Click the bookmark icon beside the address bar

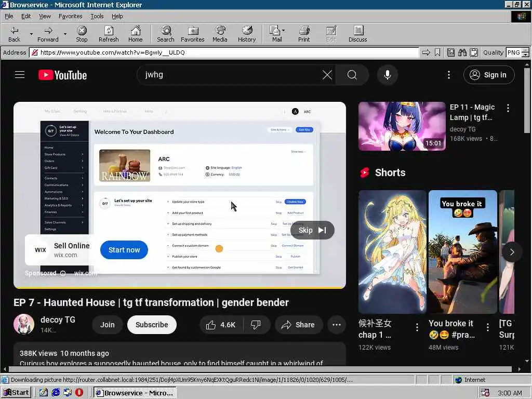tap(437, 52)
